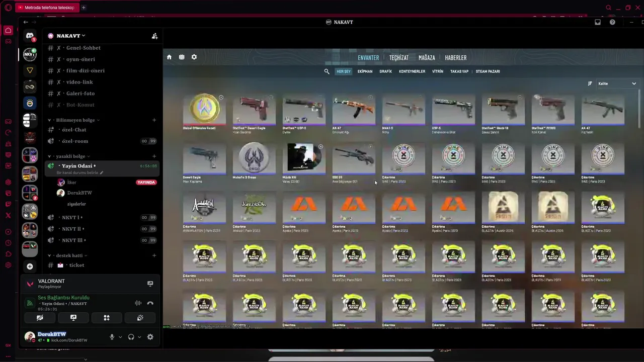644x362 pixels.
Task: Open the infinity logo server
Action: pyautogui.click(x=30, y=86)
